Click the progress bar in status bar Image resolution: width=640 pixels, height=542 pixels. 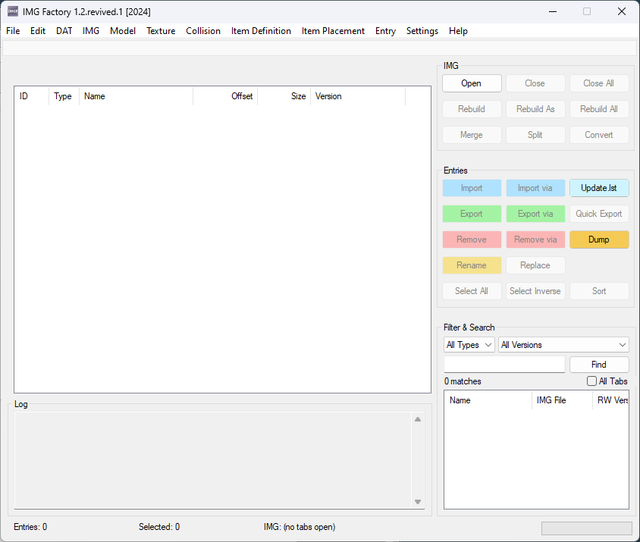coord(587,528)
